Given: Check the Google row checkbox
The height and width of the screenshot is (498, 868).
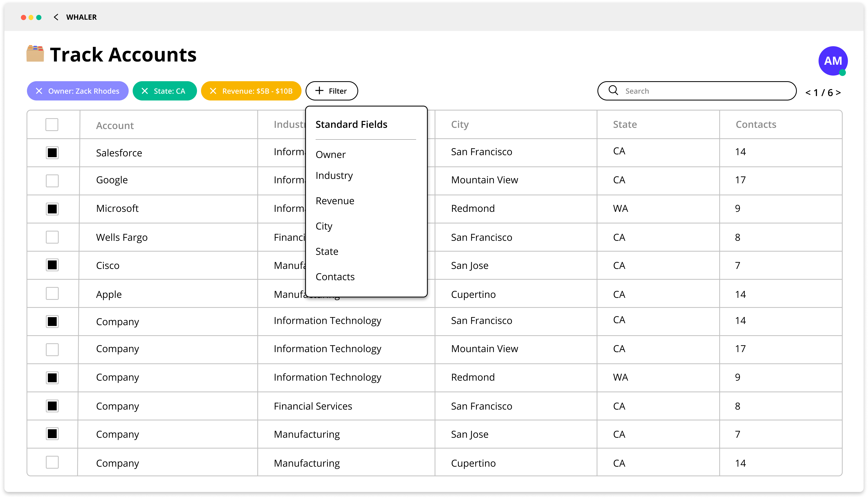Looking at the screenshot, I should pyautogui.click(x=52, y=181).
